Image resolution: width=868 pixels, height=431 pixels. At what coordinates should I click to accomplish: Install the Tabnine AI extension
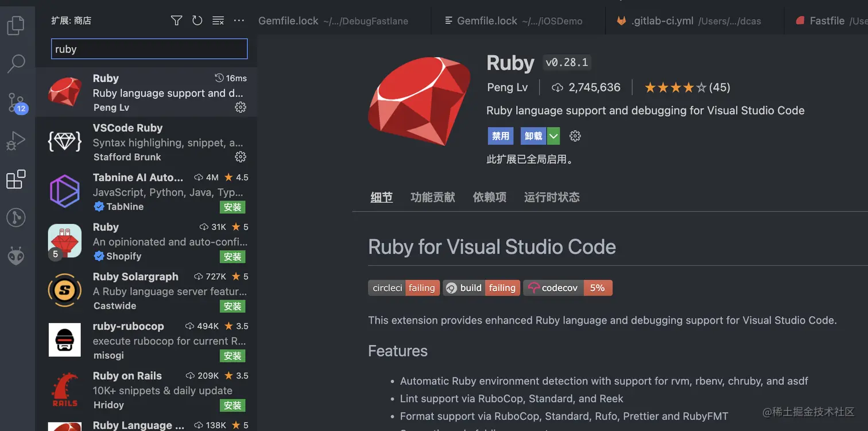coord(232,207)
